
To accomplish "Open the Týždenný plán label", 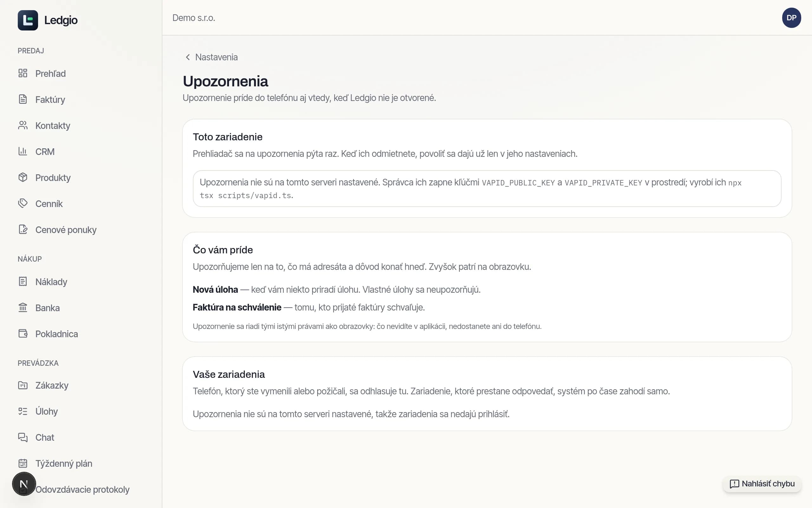I will click(64, 464).
